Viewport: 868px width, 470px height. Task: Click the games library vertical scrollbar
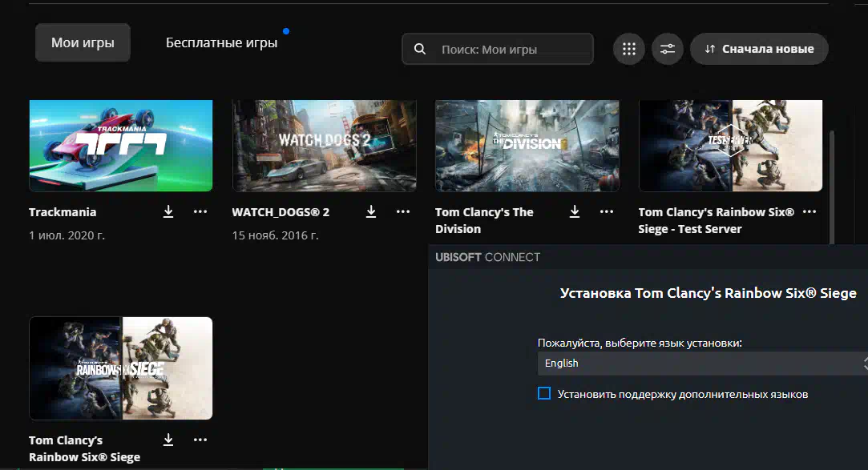pyautogui.click(x=831, y=188)
